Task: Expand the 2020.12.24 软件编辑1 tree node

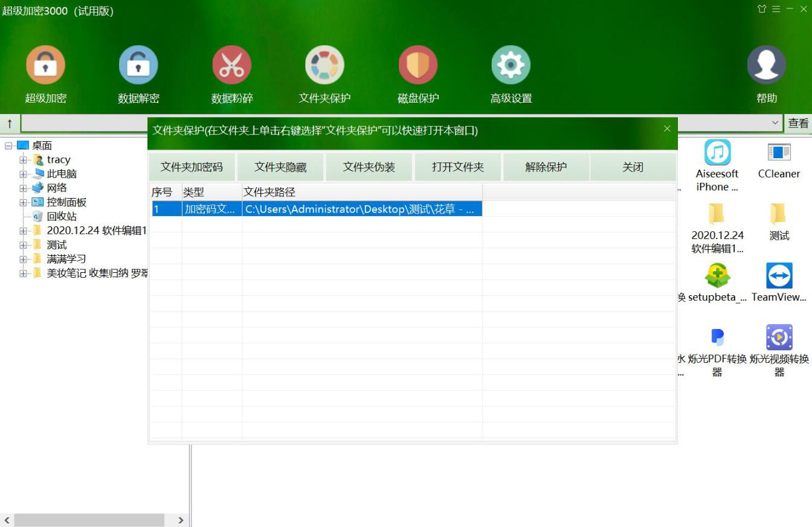Action: click(23, 231)
